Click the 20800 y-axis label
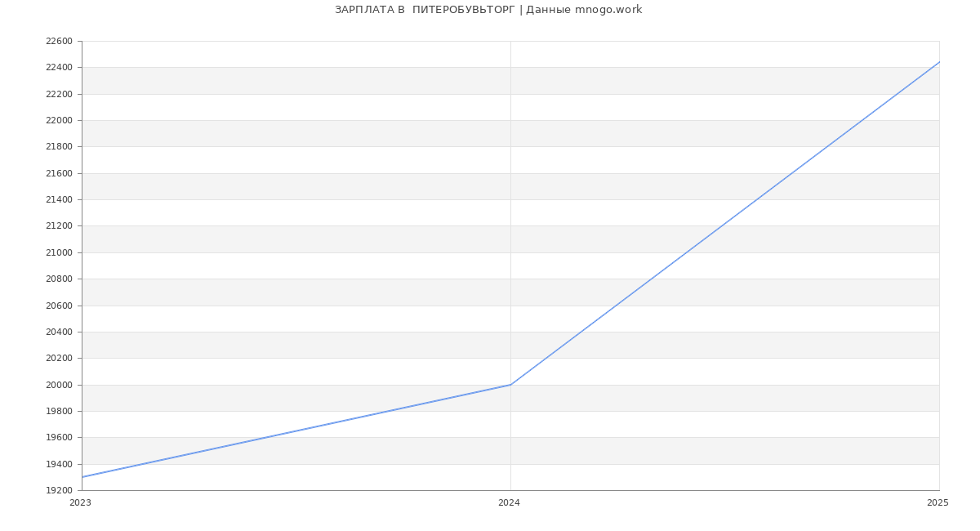Image resolution: width=980 pixels, height=531 pixels. pos(60,279)
